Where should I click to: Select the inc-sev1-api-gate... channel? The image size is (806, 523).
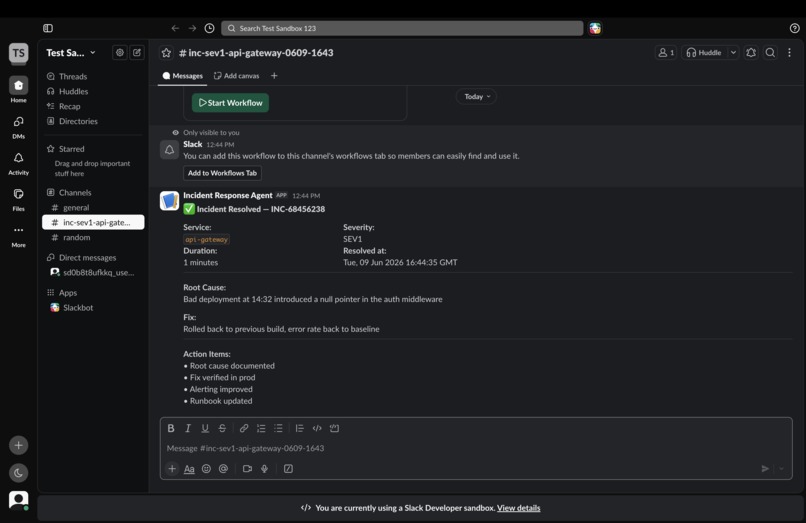tap(93, 222)
